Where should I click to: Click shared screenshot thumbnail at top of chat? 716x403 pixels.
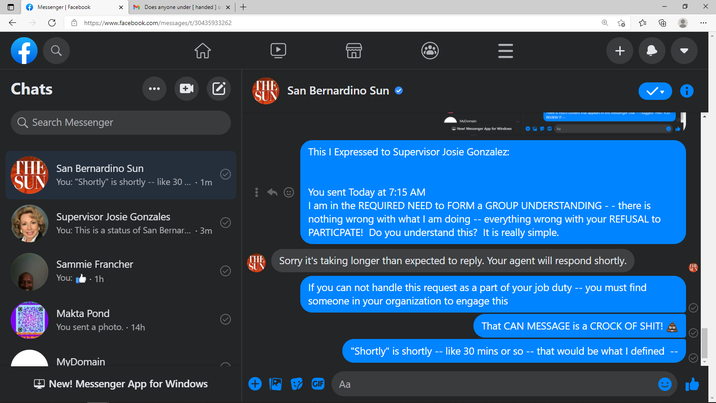tap(562, 123)
